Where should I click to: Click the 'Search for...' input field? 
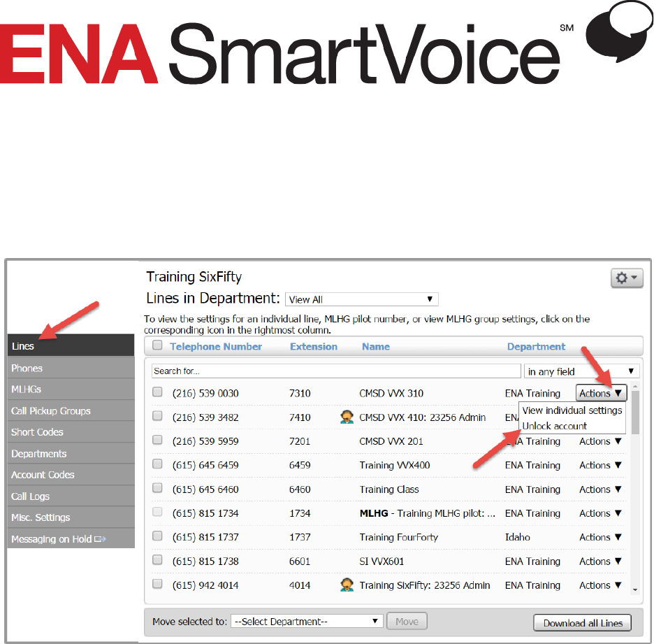click(336, 371)
